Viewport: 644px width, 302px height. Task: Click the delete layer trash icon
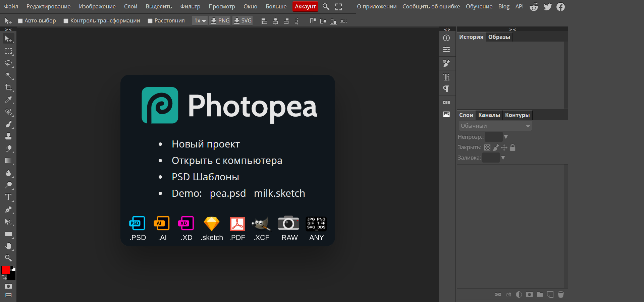point(560,295)
